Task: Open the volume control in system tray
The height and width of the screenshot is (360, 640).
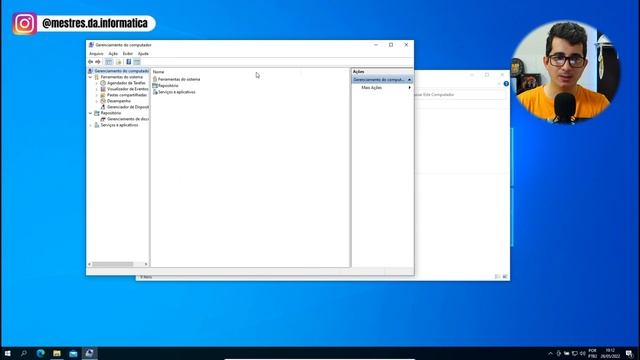Action: click(582, 353)
